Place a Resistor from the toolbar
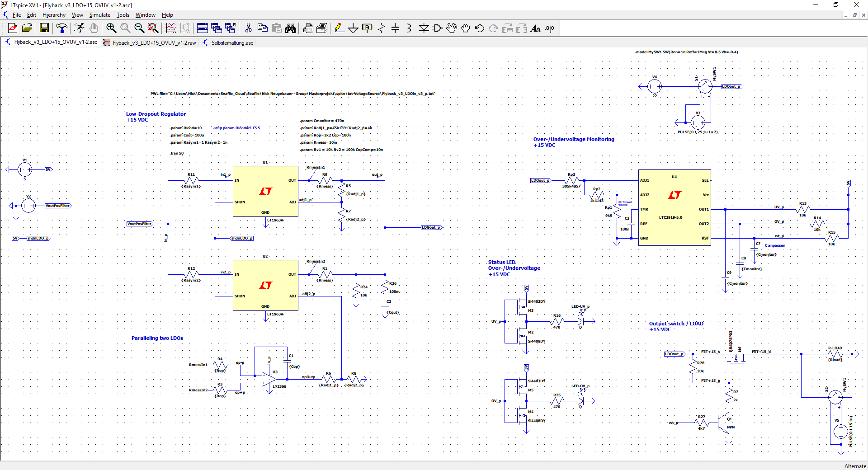This screenshot has width=868, height=470. pyautogui.click(x=381, y=28)
